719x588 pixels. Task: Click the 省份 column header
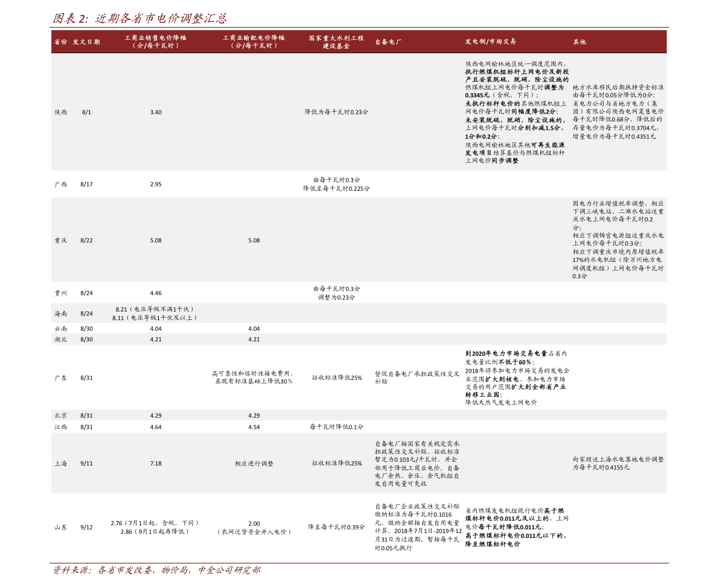[x=60, y=42]
